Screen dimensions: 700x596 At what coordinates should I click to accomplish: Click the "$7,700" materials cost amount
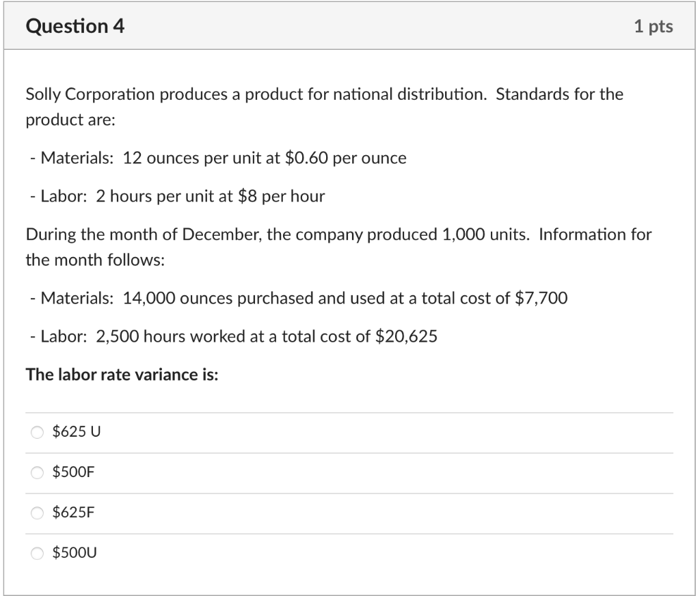[x=541, y=299]
